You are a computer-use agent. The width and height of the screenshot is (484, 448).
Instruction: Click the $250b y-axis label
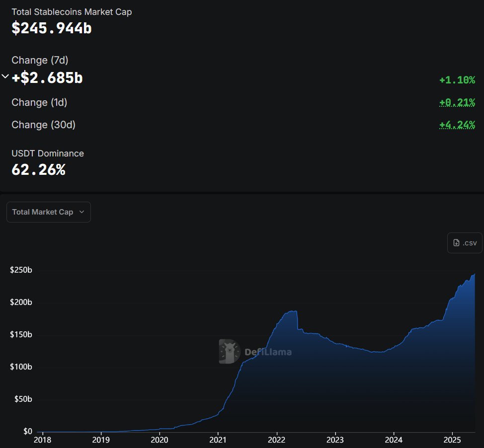(x=21, y=270)
